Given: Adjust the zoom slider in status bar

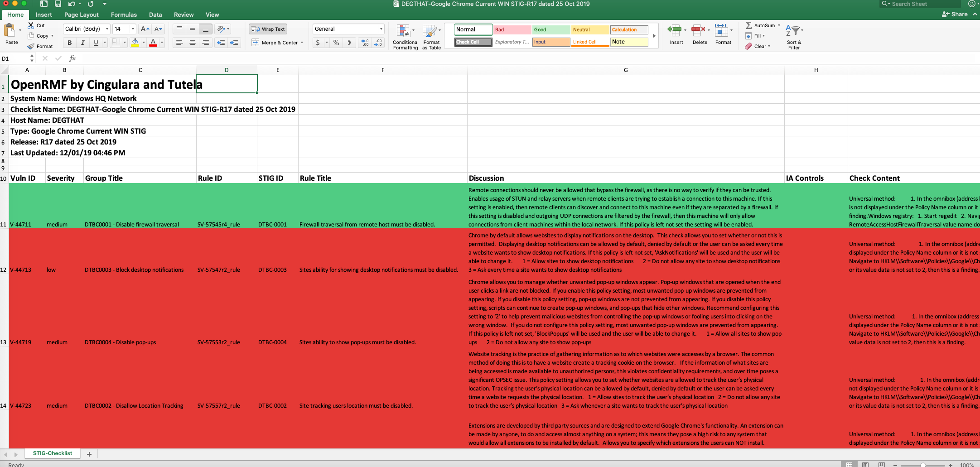Looking at the screenshot, I should coord(923,465).
